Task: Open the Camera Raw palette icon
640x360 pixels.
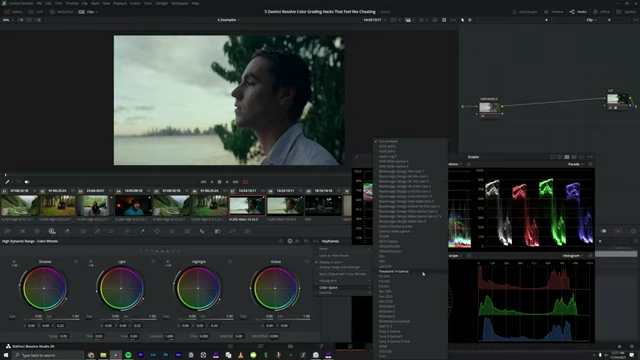Action: [x=7, y=231]
